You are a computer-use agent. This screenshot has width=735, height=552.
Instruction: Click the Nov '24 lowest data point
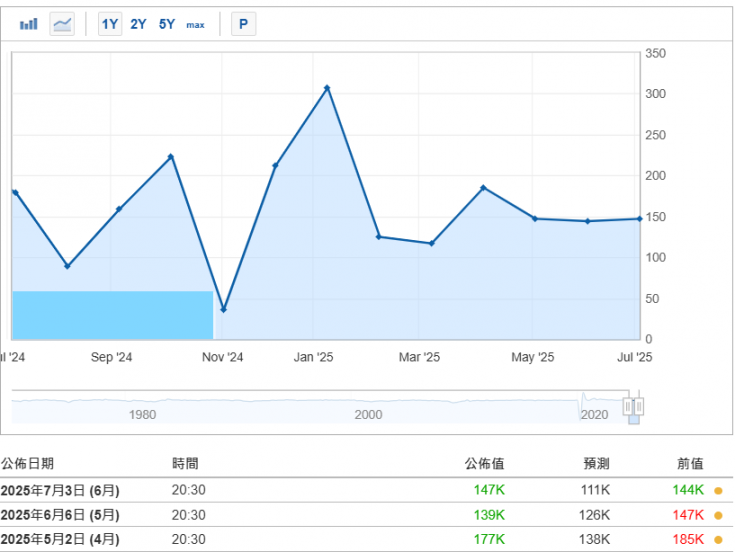coord(223,310)
